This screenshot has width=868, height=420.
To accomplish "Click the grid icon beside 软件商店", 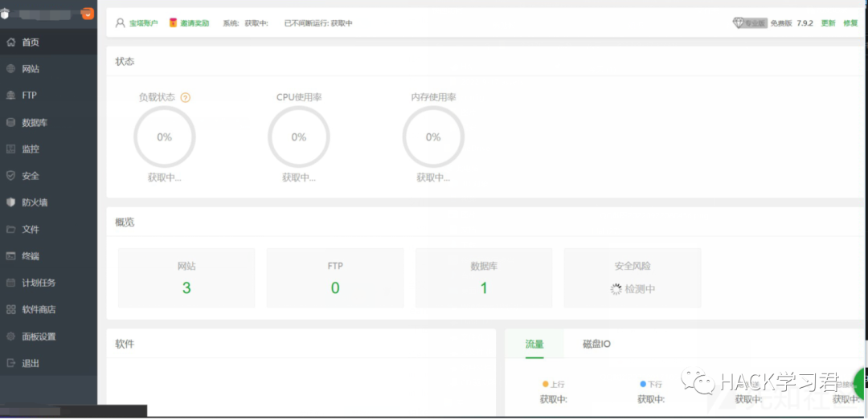I will pos(10,309).
